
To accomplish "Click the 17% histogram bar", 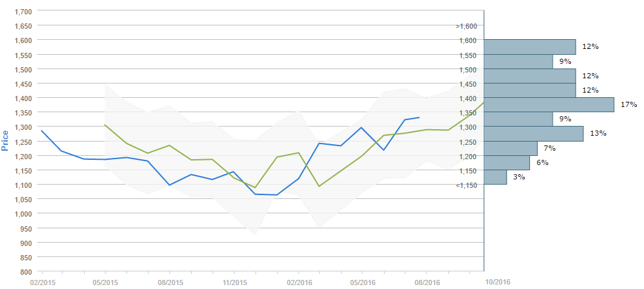I will pos(549,104).
